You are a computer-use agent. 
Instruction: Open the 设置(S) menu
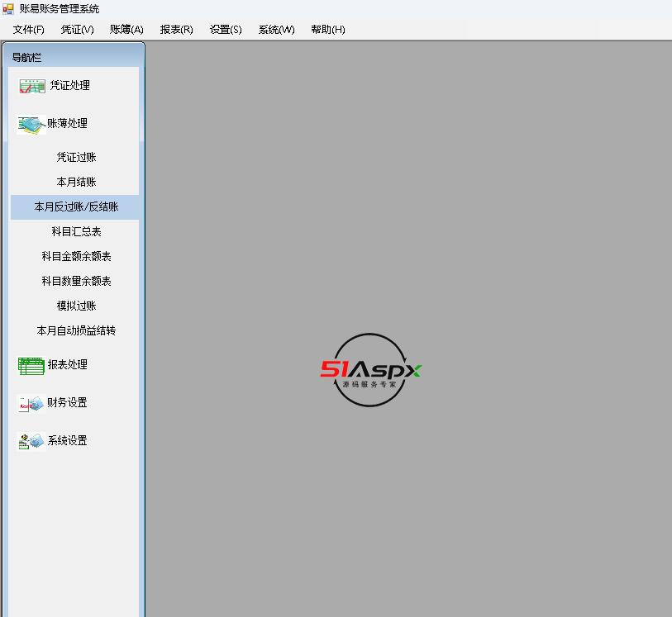click(x=226, y=30)
